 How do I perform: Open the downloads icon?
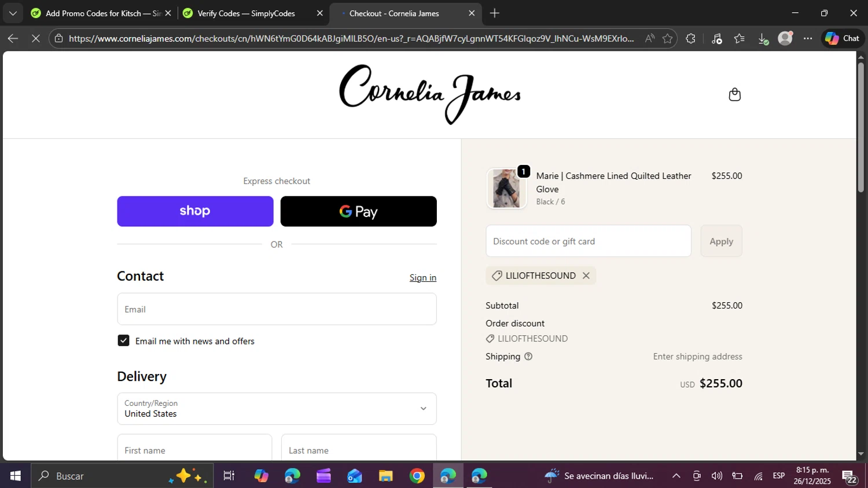763,38
